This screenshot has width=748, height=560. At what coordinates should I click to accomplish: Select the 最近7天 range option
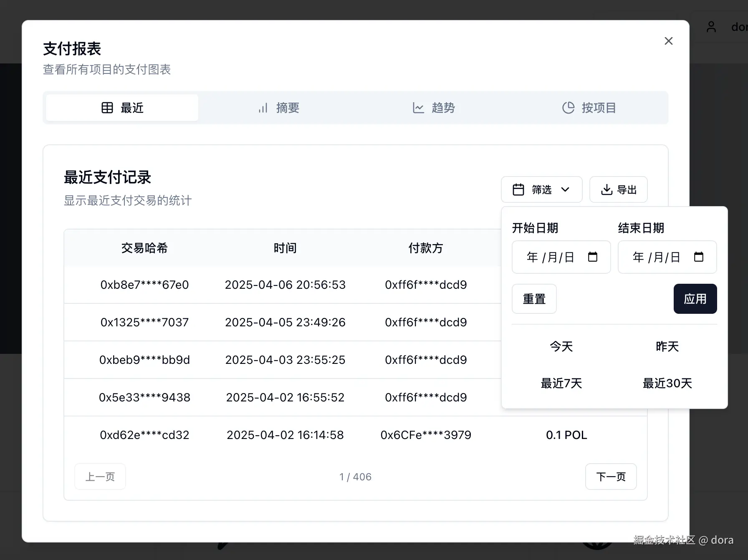(x=561, y=383)
